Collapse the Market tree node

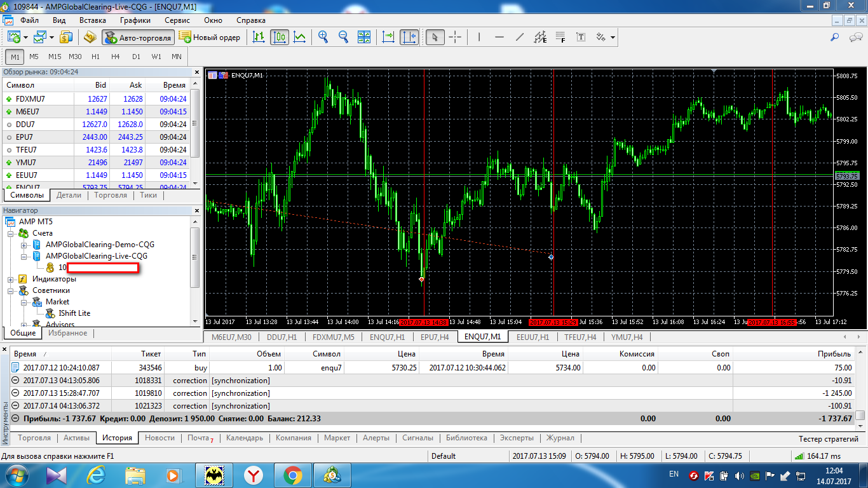click(24, 302)
